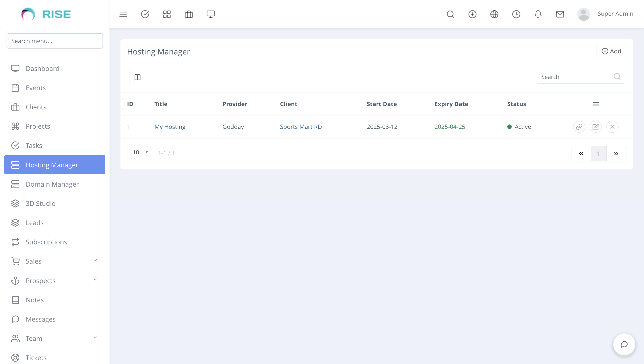Toggle the column visibility panel
The image size is (644, 364).
137,77
